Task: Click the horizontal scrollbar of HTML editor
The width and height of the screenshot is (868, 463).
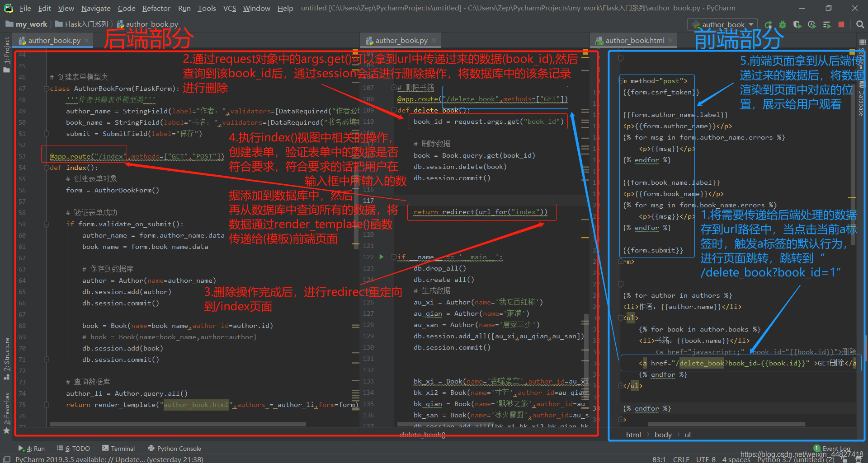Action: [726, 424]
